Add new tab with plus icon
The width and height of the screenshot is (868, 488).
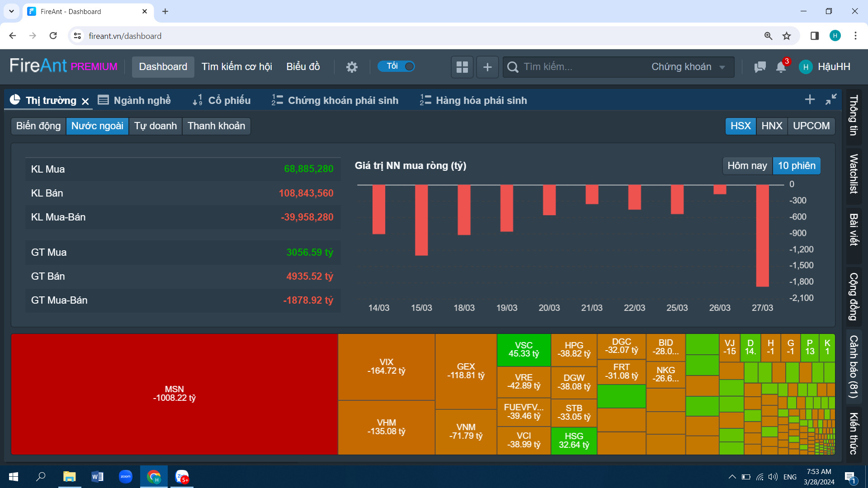pos(810,99)
